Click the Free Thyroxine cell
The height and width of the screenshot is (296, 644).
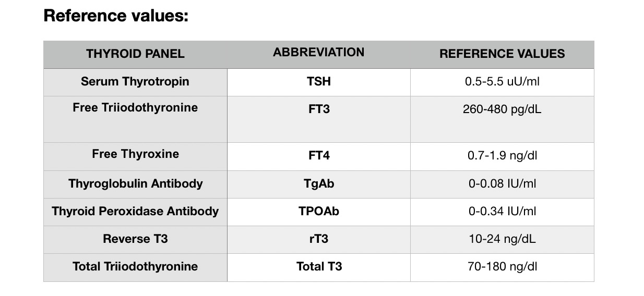135,154
